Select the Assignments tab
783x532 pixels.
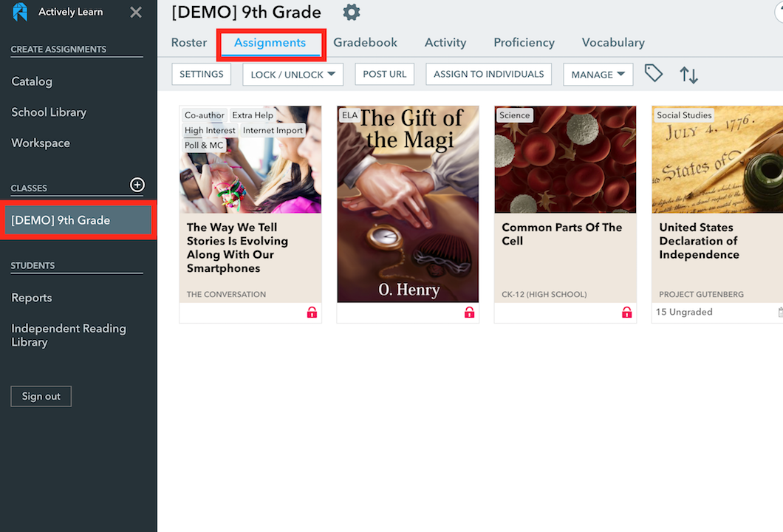click(270, 43)
